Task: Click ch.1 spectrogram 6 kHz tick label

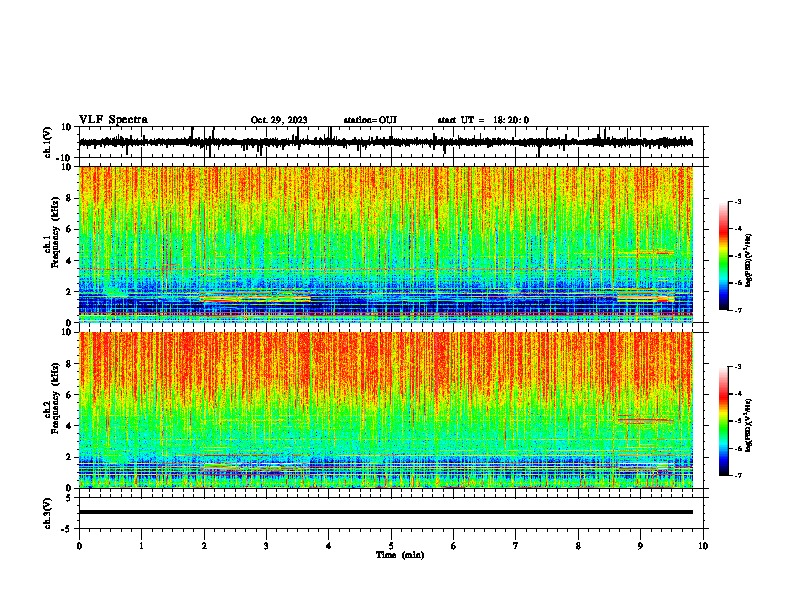Action: click(x=69, y=229)
